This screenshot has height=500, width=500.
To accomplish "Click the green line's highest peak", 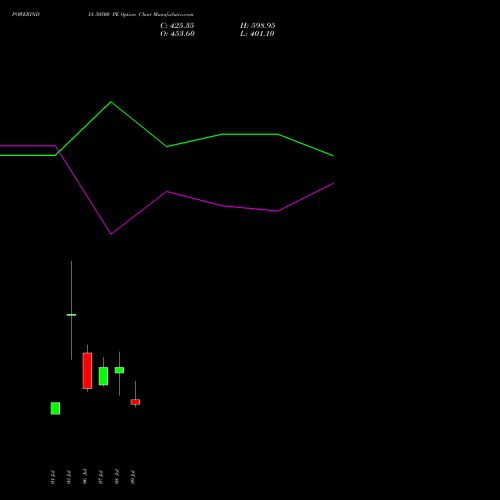I will (x=111, y=102).
